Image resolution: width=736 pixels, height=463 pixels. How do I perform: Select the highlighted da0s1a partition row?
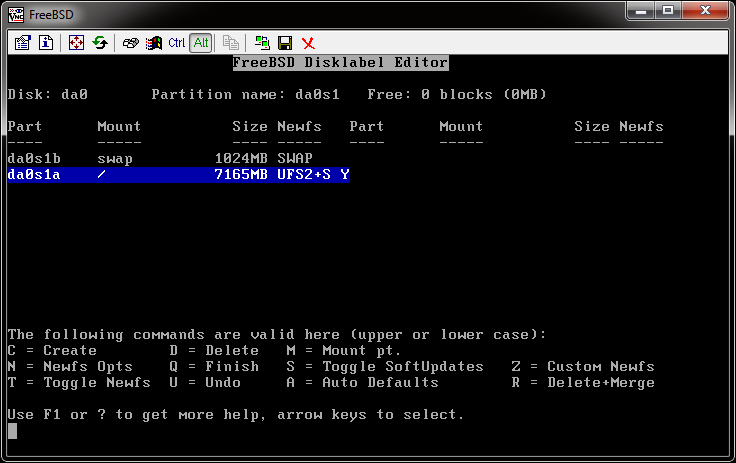point(178,175)
